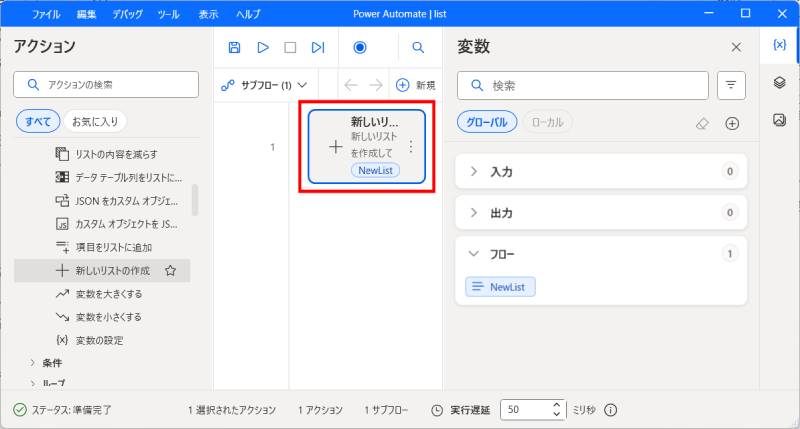This screenshot has height=429, width=800.
Task: Favorite 新しいリストの作成 with the star icon
Action: coord(170,271)
